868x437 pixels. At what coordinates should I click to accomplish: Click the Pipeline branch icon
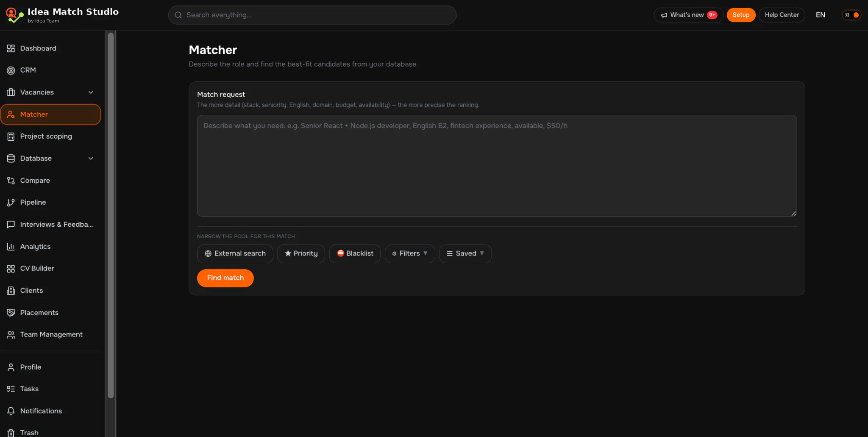11,203
